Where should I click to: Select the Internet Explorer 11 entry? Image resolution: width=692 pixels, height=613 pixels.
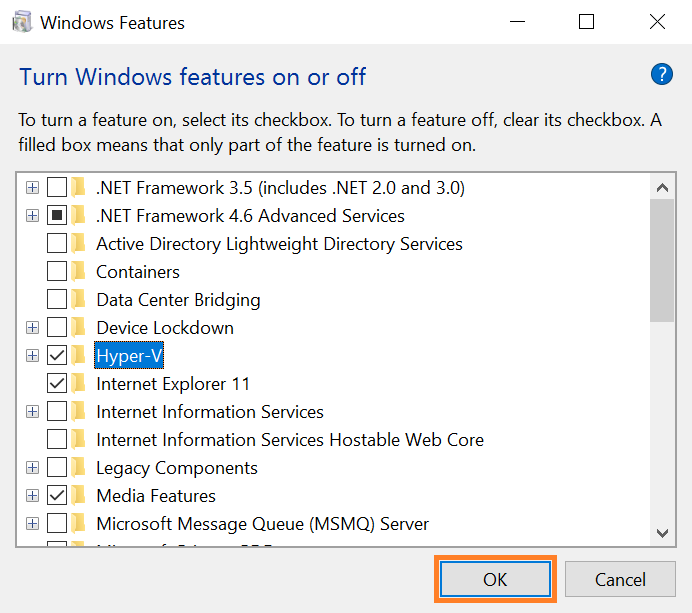pyautogui.click(x=173, y=384)
